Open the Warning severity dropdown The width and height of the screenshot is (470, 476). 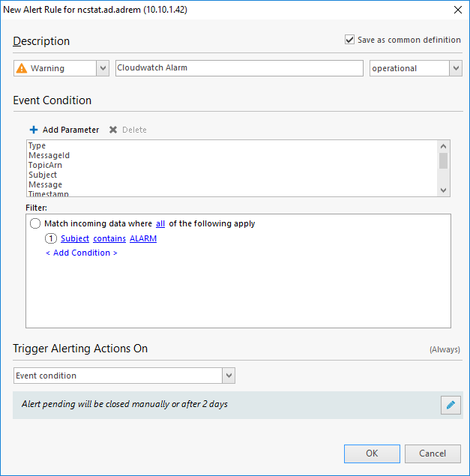tap(103, 68)
